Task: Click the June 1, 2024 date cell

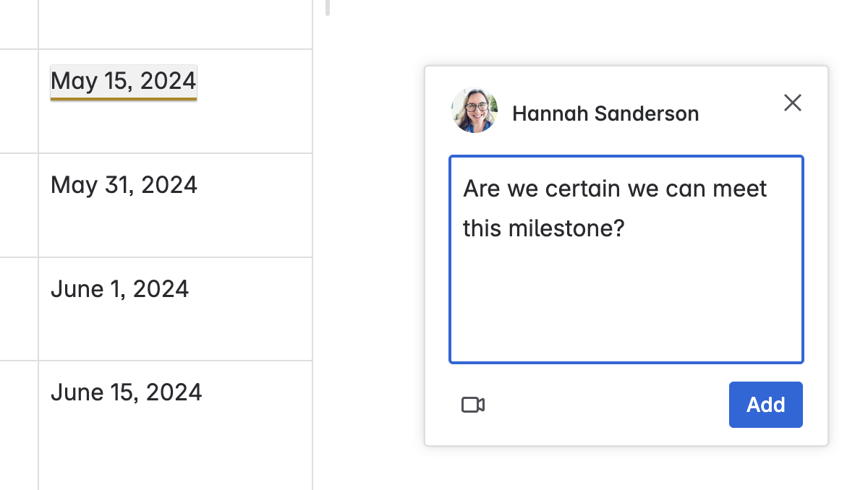Action: 120,289
